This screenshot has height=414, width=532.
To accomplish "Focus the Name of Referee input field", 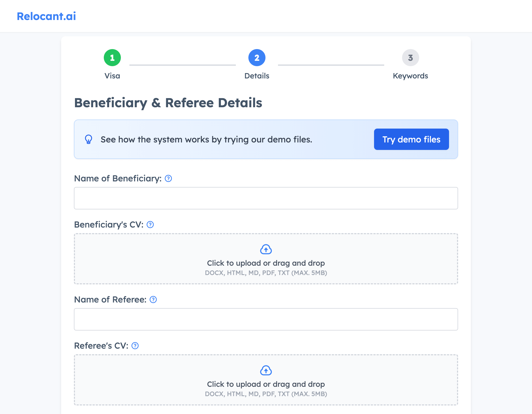I will click(266, 319).
